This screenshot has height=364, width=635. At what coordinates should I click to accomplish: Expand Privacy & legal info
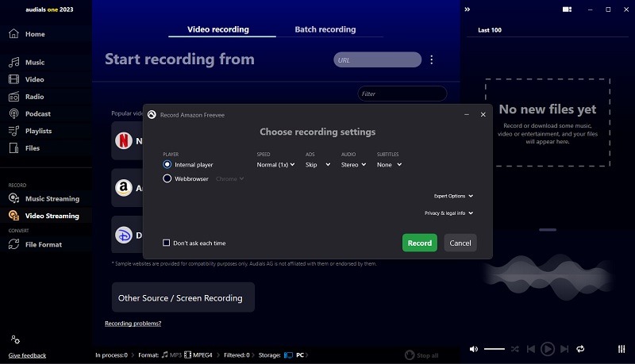click(x=448, y=213)
